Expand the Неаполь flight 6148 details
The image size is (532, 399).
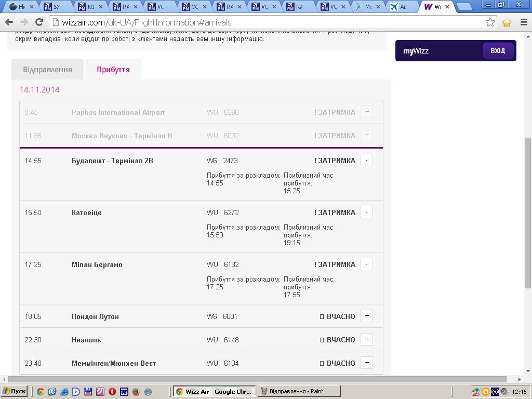pyautogui.click(x=366, y=340)
